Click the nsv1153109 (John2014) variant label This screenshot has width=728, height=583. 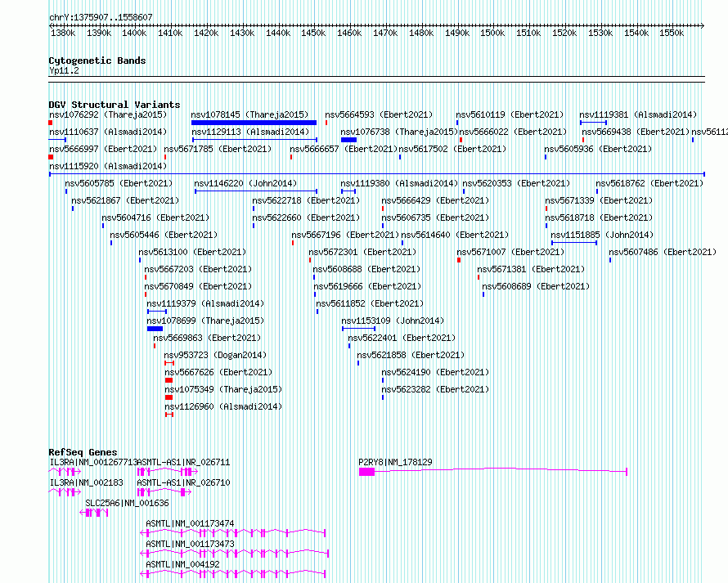pos(393,321)
